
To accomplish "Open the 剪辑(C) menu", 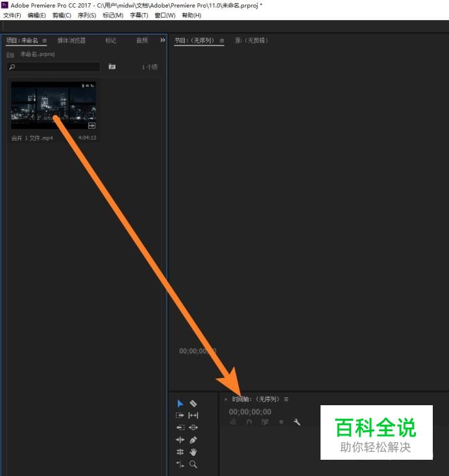I will pyautogui.click(x=62, y=15).
